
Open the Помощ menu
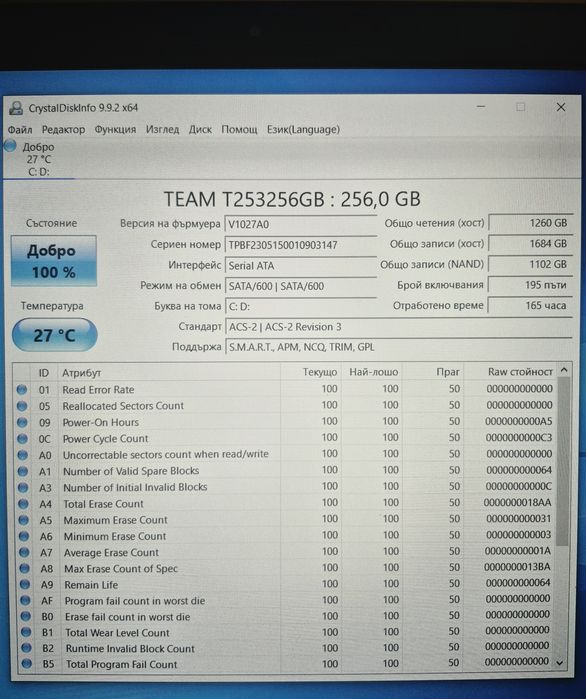(x=239, y=130)
